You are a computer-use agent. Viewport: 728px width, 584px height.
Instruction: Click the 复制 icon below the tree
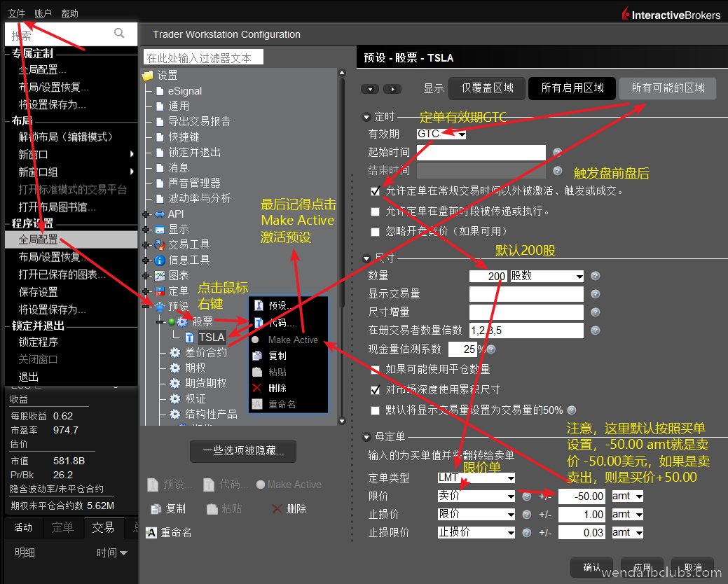coord(174,509)
